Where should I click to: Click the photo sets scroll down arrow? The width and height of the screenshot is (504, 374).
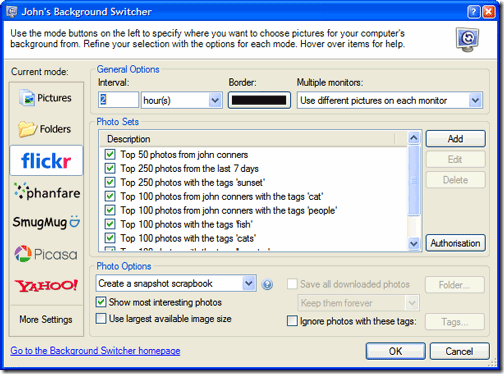[x=414, y=244]
